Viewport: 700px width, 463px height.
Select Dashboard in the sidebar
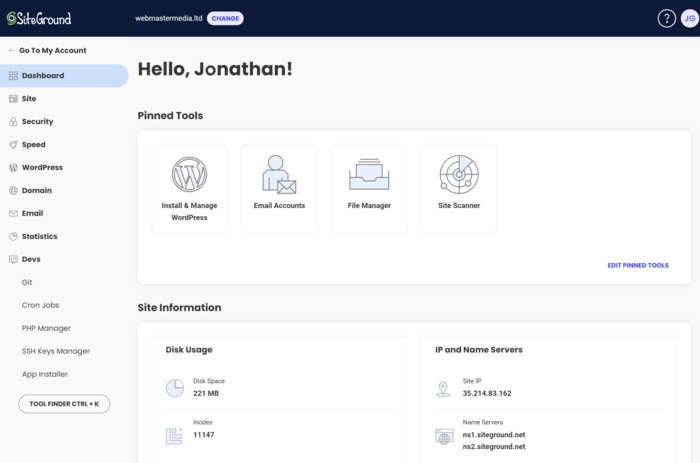tap(64, 75)
